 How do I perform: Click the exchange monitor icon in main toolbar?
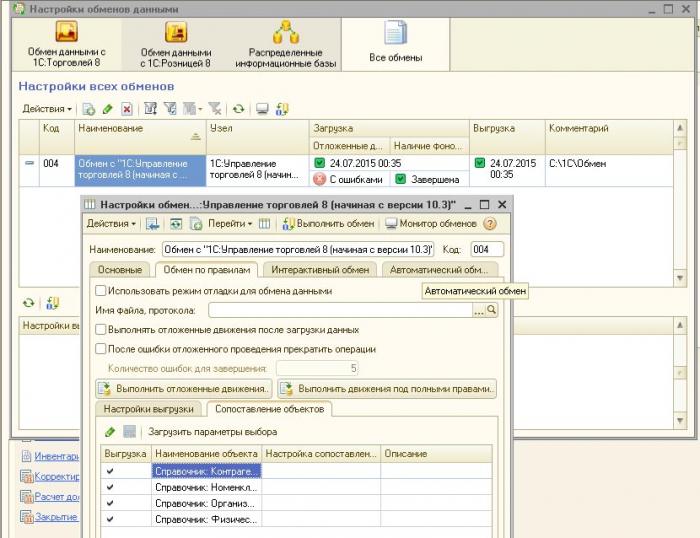[262, 108]
